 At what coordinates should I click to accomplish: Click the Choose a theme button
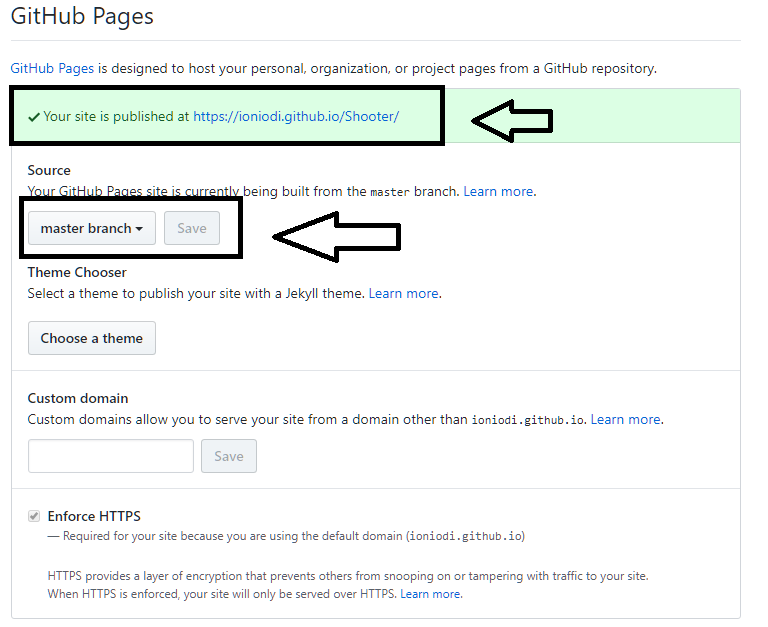pos(92,338)
